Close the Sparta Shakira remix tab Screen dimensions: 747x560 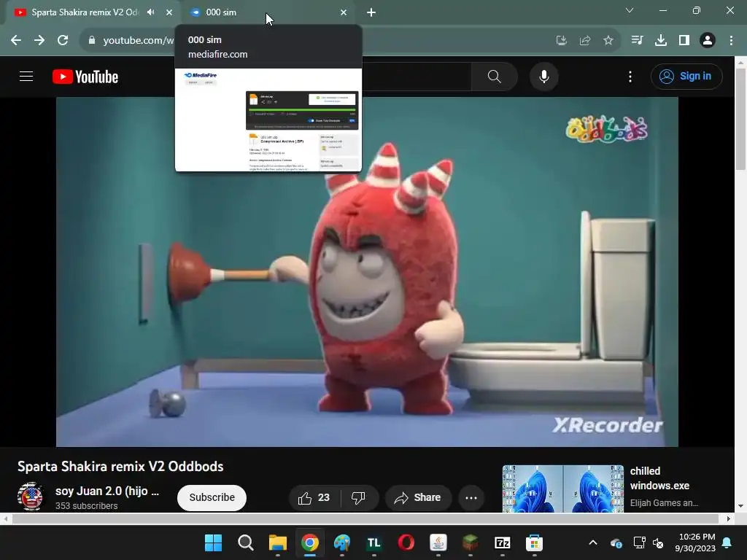pyautogui.click(x=169, y=12)
